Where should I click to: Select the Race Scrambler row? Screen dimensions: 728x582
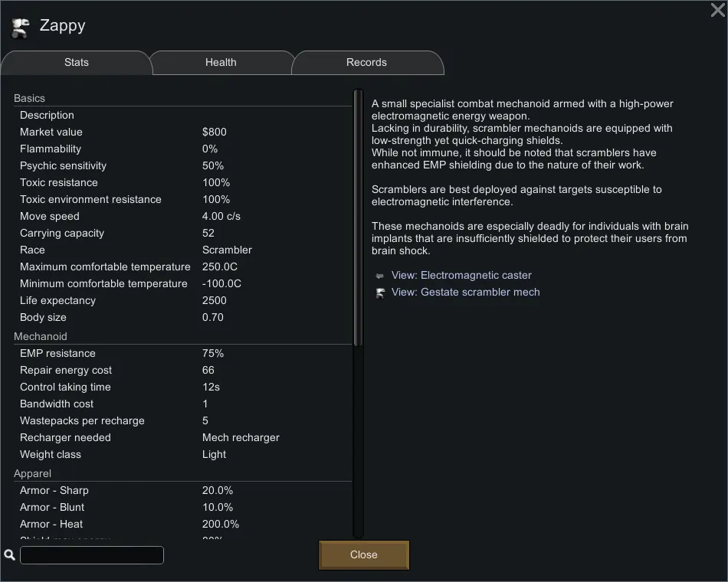(153, 250)
